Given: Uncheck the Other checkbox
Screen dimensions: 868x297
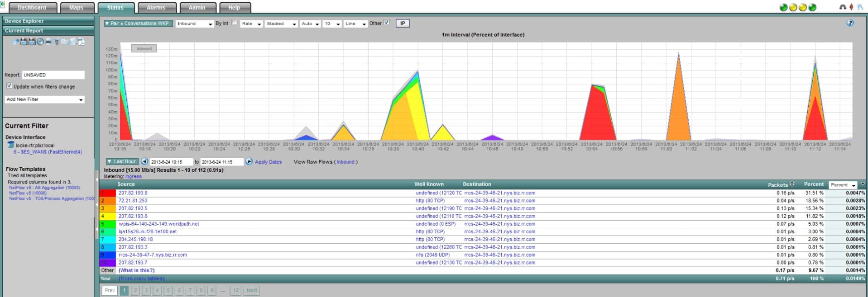Looking at the screenshot, I should pyautogui.click(x=386, y=23).
